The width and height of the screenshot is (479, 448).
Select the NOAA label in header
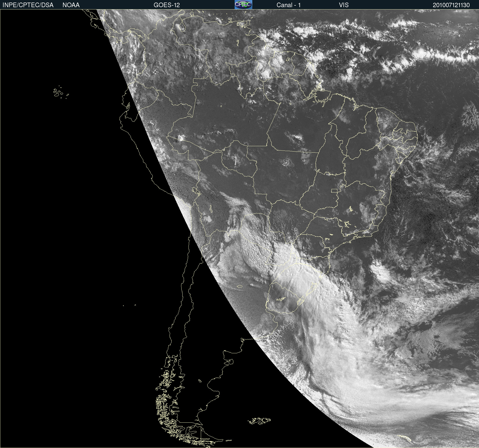tap(71, 5)
